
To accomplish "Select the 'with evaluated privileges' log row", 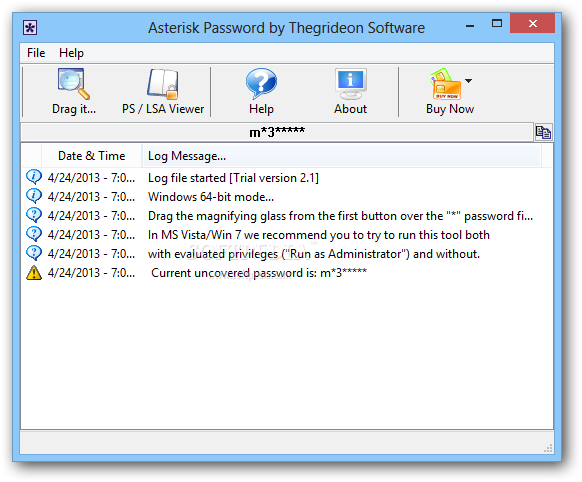I will pos(287,253).
